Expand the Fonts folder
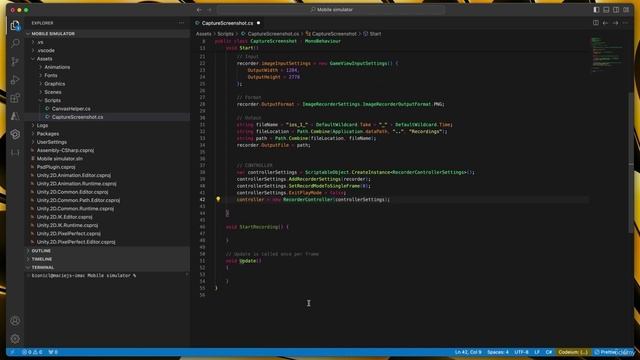 [x=108, y=76]
